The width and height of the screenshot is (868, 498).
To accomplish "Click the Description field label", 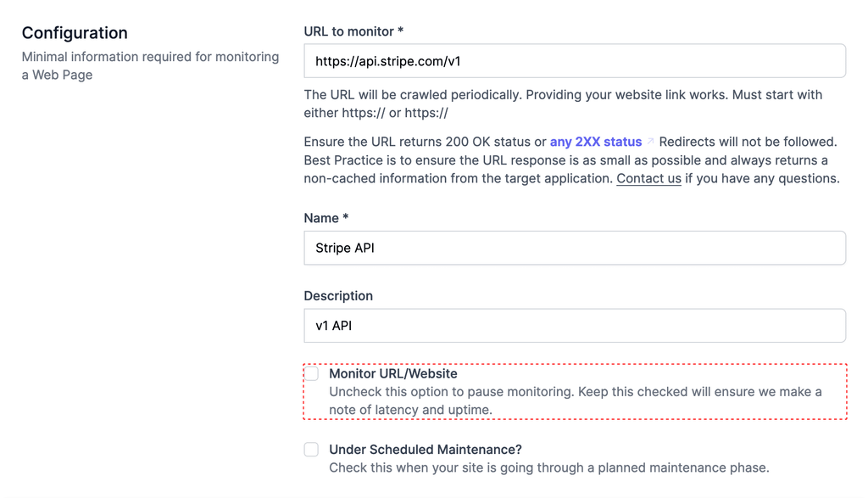I will point(338,296).
